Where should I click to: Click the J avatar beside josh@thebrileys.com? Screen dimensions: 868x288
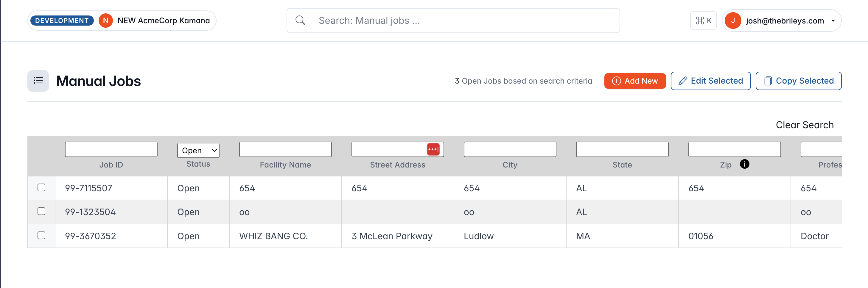(x=732, y=20)
